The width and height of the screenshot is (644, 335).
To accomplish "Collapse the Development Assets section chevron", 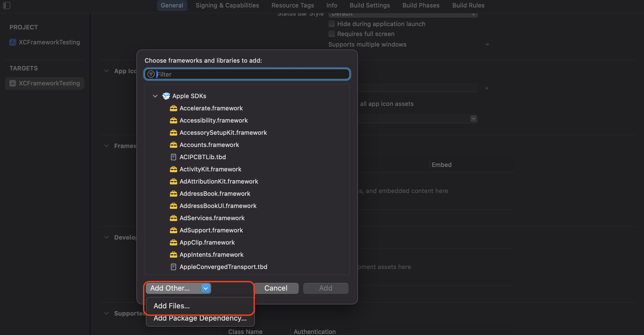I will point(106,237).
